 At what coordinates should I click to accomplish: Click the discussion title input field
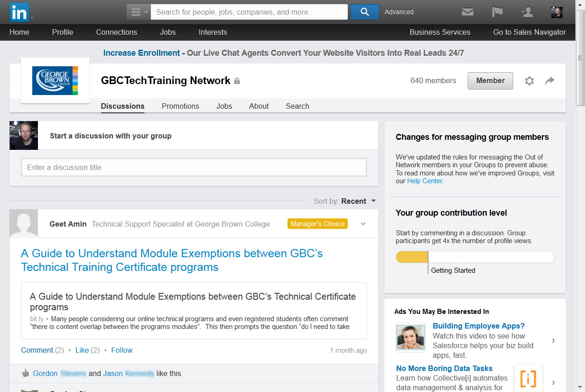(x=194, y=167)
